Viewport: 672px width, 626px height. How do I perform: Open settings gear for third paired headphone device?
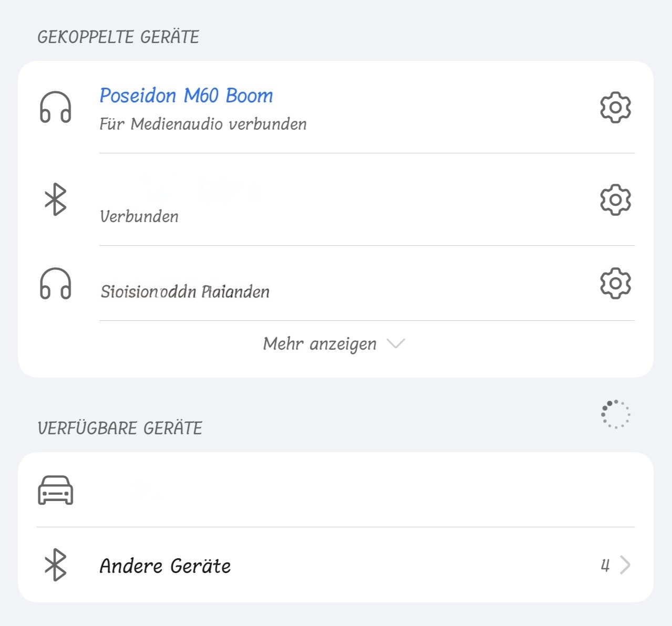tap(615, 284)
